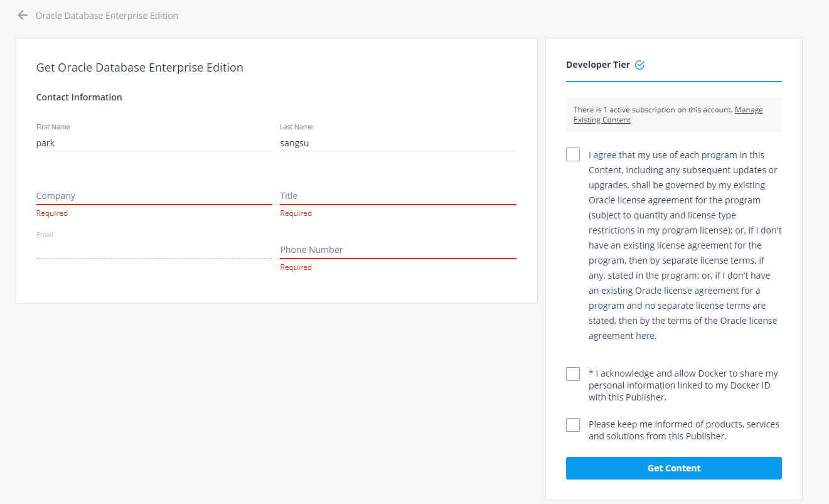Screen dimensions: 829x504
Task: Select the Developer Tier tab
Action: pyautogui.click(x=598, y=65)
